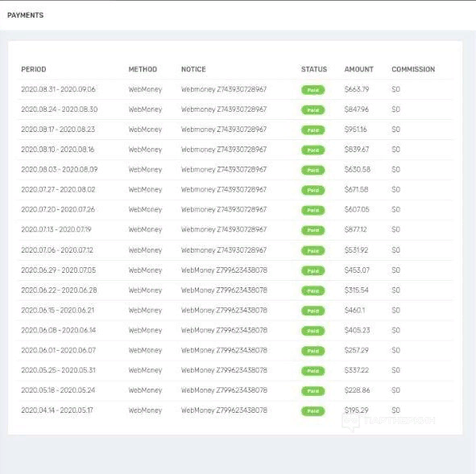Viewport: 476px width, 474px height.
Task: Click the $951.16 amount
Action: pyautogui.click(x=355, y=130)
